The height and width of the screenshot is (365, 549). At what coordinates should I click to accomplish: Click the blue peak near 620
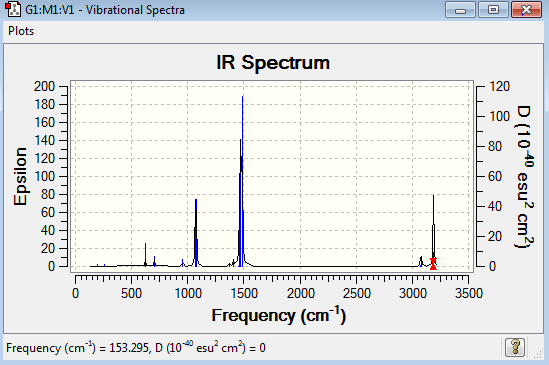[x=145, y=255]
